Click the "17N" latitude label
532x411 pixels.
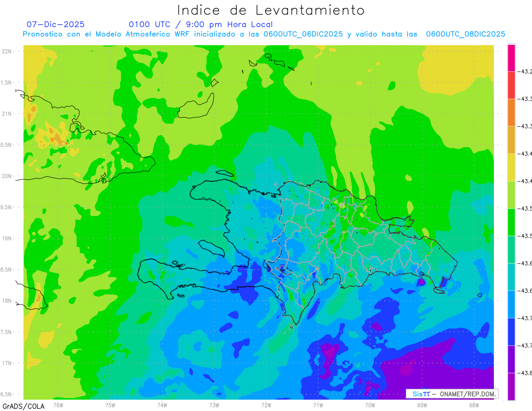click(x=7, y=363)
